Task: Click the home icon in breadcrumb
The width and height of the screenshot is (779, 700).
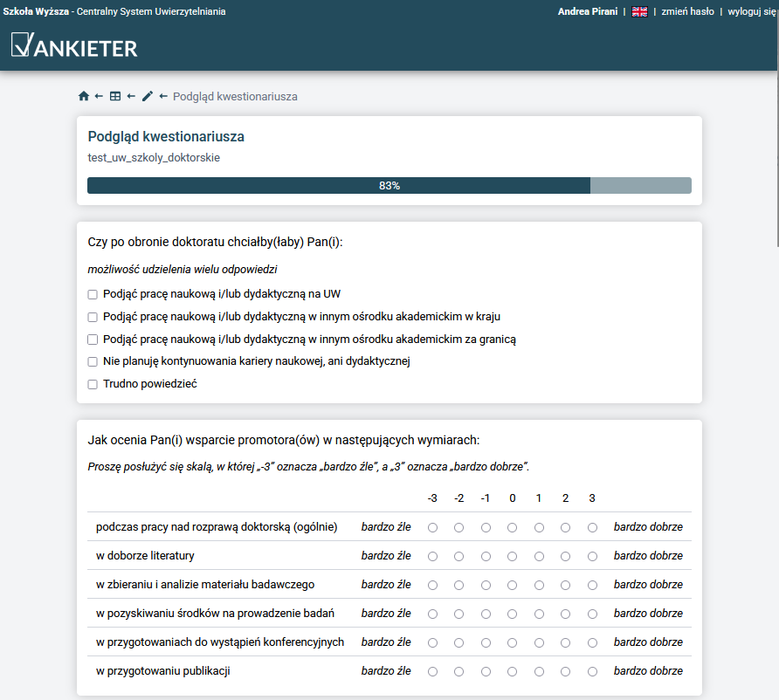Action: coord(84,97)
